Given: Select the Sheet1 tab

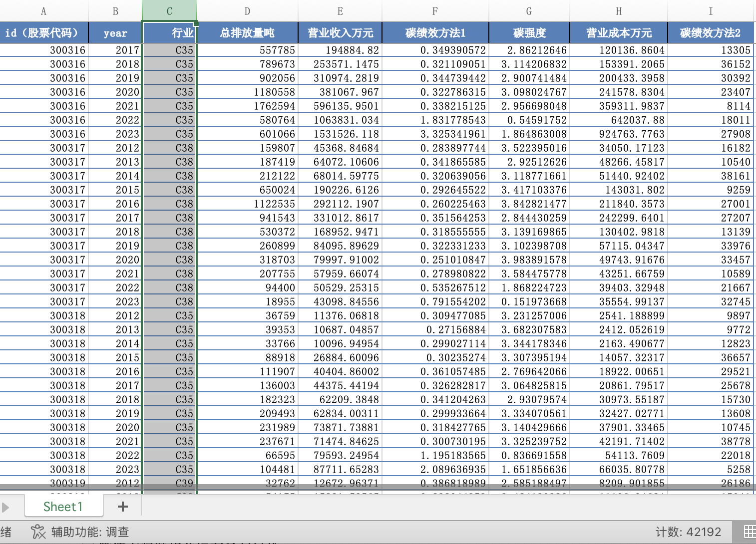Looking at the screenshot, I should pos(63,507).
